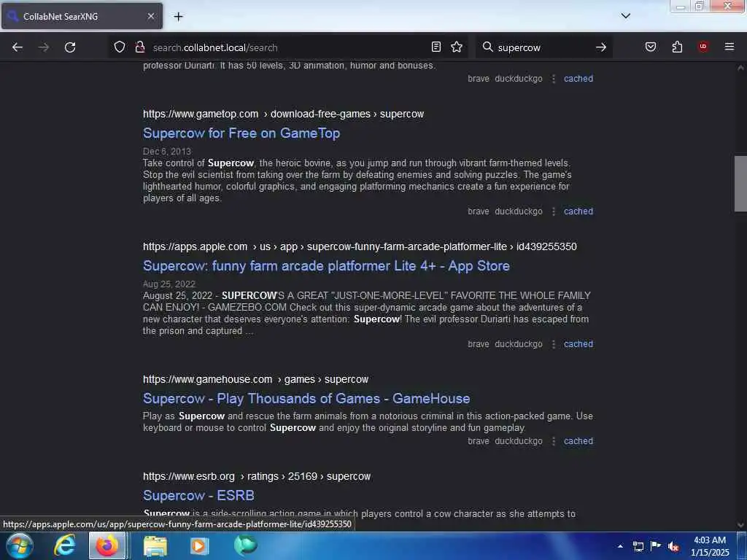Click the Dec 6, 2013 date text
The width and height of the screenshot is (747, 560).
[167, 152]
